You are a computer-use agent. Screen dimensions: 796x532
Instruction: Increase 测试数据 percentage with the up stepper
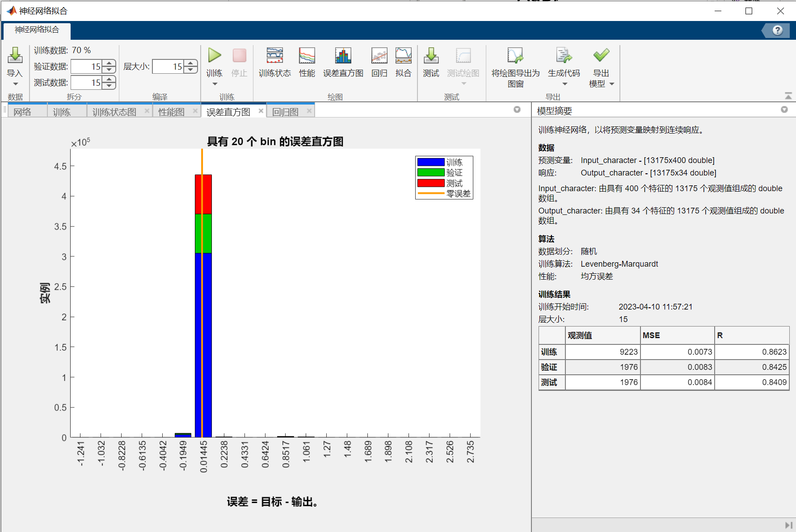point(109,79)
